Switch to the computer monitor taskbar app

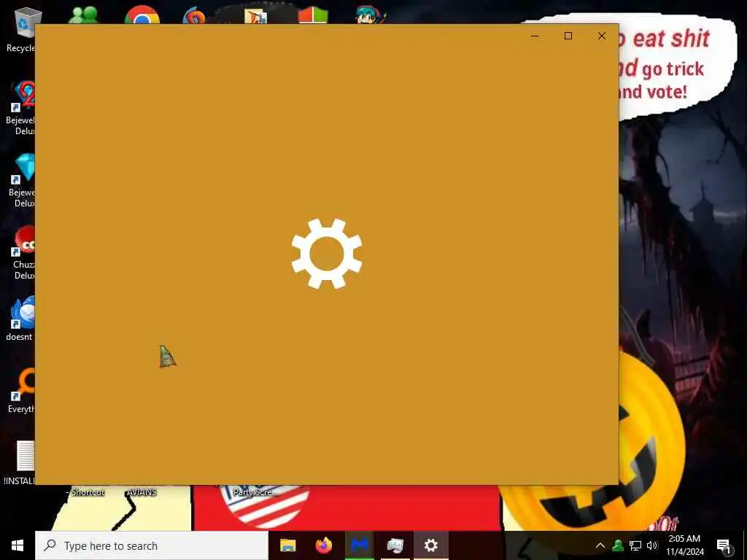point(395,545)
